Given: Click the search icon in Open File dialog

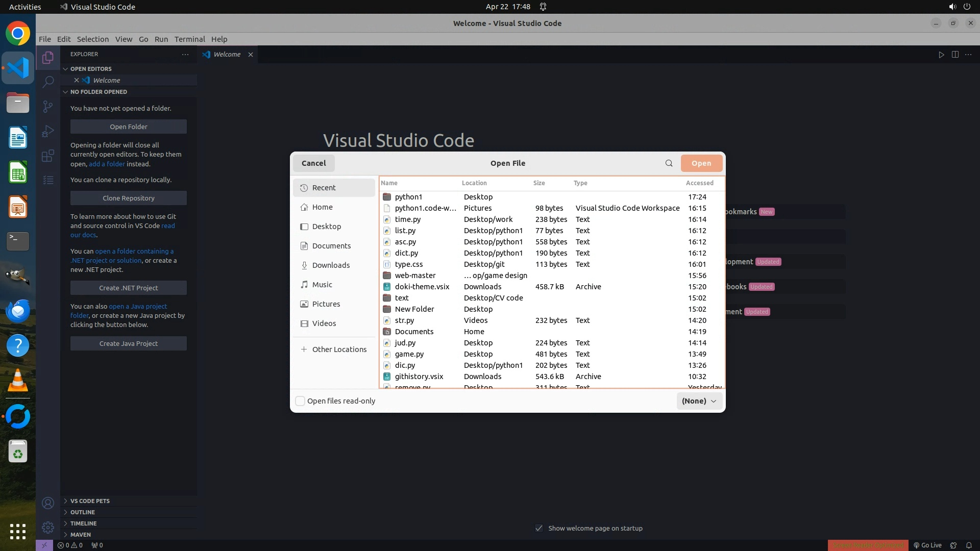Looking at the screenshot, I should tap(669, 163).
